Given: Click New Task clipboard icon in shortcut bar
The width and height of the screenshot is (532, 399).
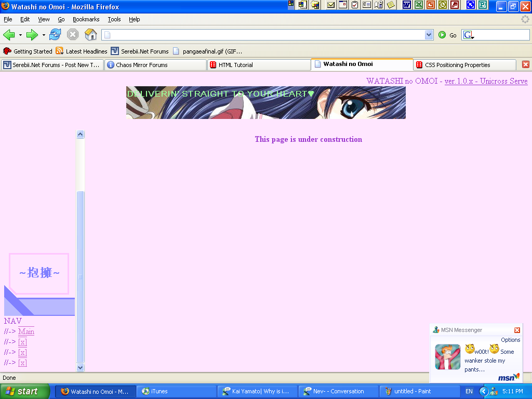Looking at the screenshot, I should pos(355,5).
